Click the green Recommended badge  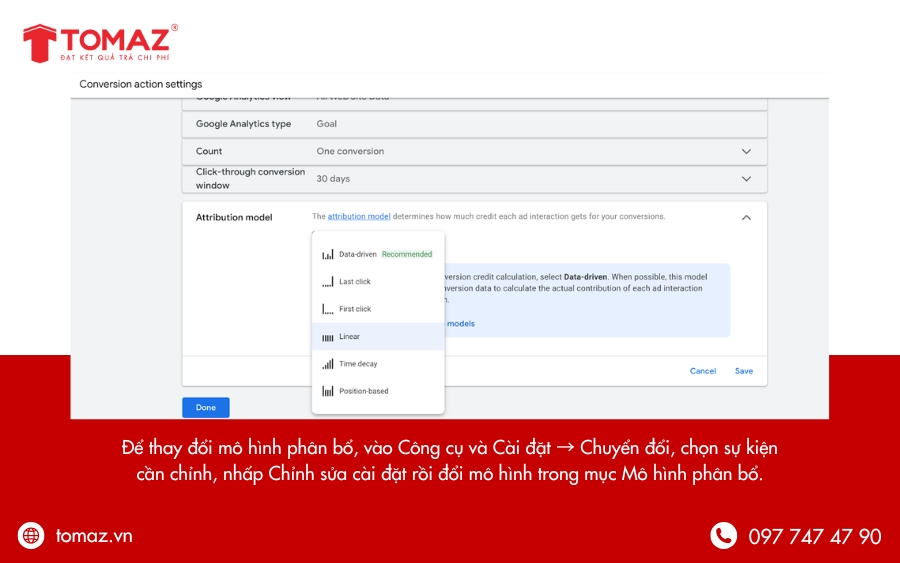[407, 255]
